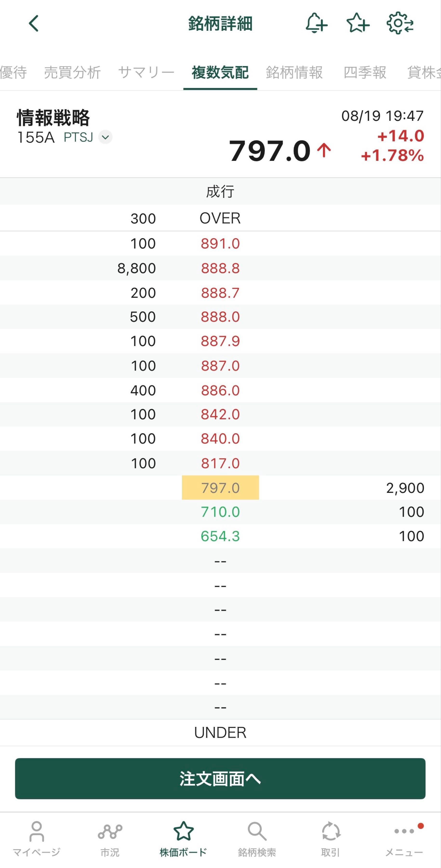Open display settings gear icon

point(400,23)
